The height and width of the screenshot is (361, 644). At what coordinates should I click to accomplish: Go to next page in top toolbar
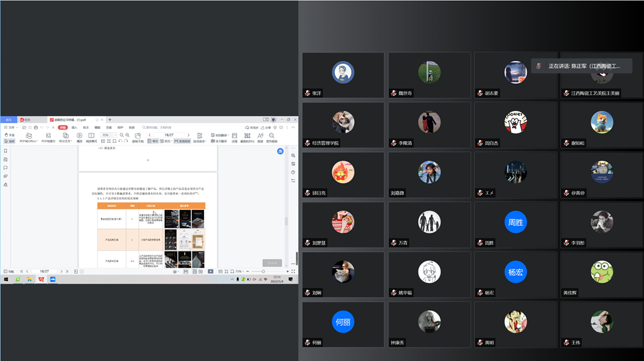click(x=189, y=135)
